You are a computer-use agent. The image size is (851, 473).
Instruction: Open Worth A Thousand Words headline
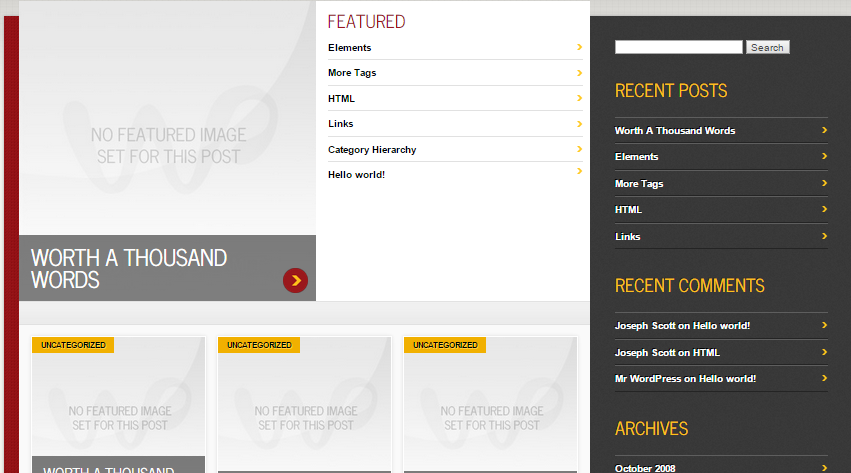pyautogui.click(x=129, y=269)
